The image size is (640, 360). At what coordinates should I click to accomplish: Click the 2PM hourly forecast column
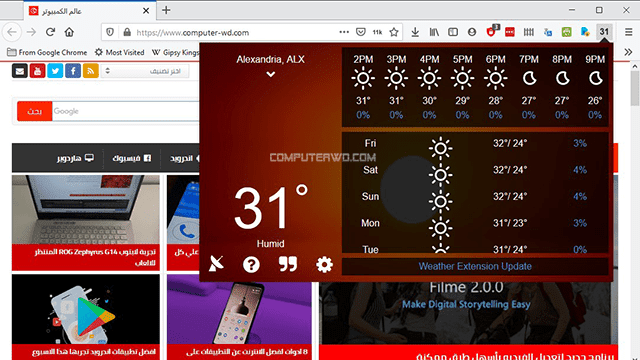tap(363, 87)
